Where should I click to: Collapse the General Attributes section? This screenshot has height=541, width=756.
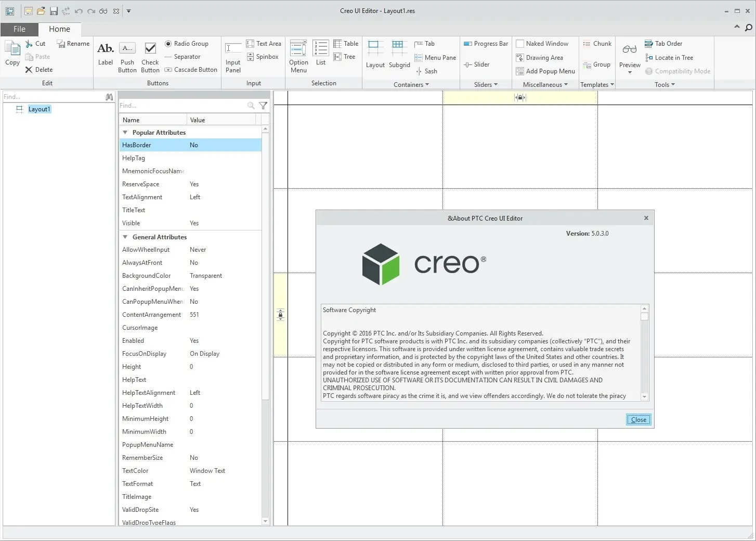125,237
